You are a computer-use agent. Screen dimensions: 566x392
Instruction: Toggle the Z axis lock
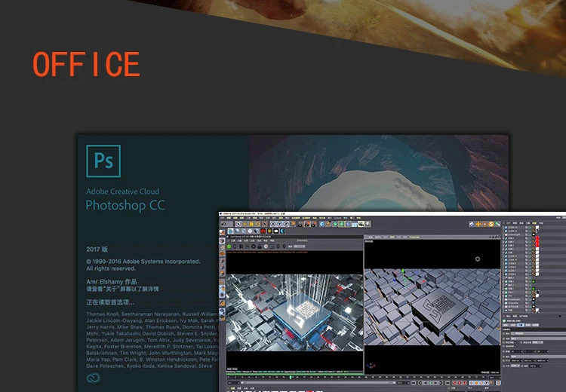tap(286, 224)
